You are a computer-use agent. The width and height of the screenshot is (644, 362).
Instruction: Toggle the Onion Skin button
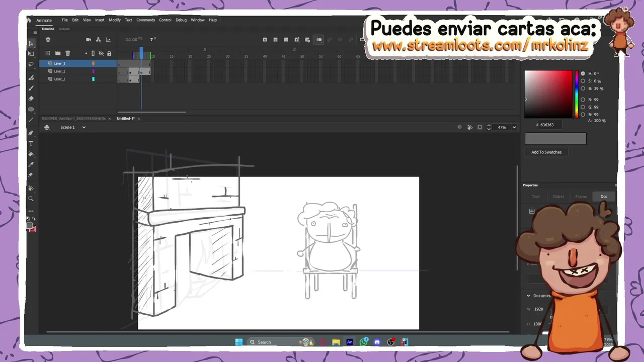(x=319, y=40)
